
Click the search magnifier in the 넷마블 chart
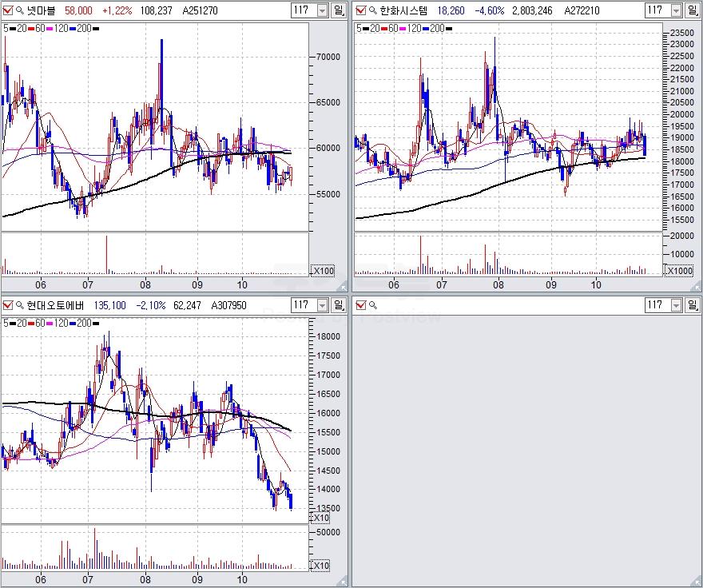(x=20, y=10)
